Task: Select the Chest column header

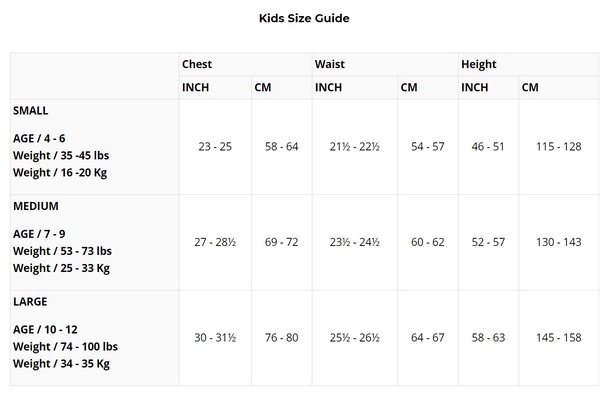Action: 197,64
